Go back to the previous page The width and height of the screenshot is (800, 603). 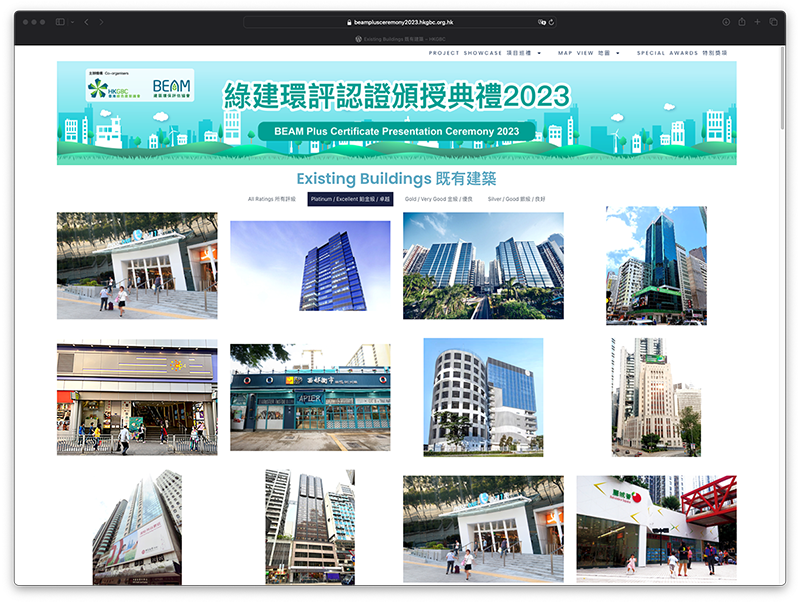(x=86, y=22)
